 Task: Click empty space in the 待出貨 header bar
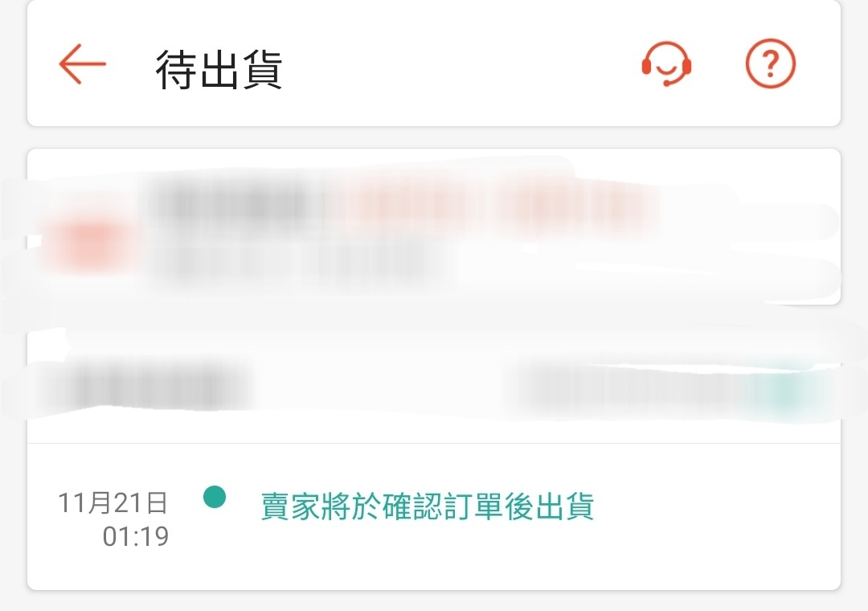[x=460, y=64]
